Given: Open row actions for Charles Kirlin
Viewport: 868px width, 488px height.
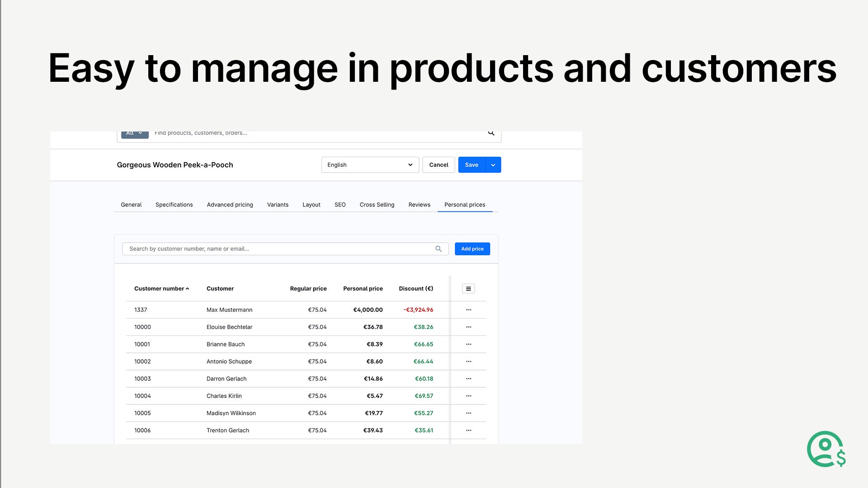Looking at the screenshot, I should tap(468, 396).
